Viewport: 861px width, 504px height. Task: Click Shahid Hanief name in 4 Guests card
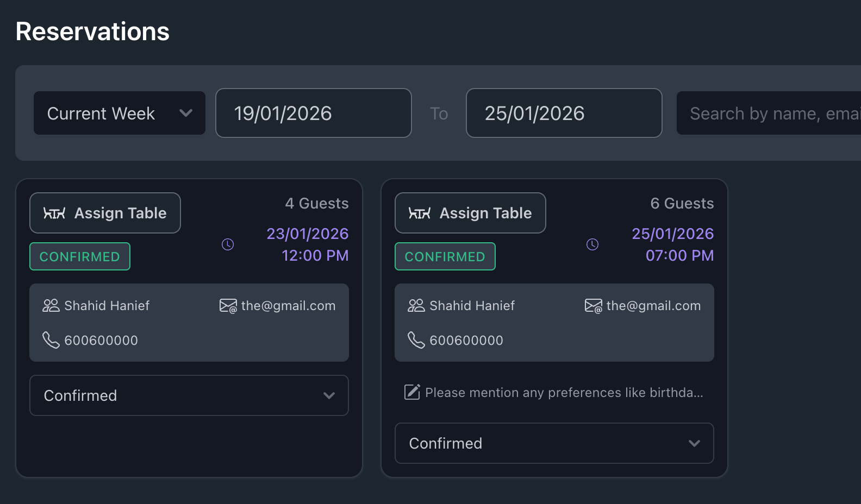(107, 306)
